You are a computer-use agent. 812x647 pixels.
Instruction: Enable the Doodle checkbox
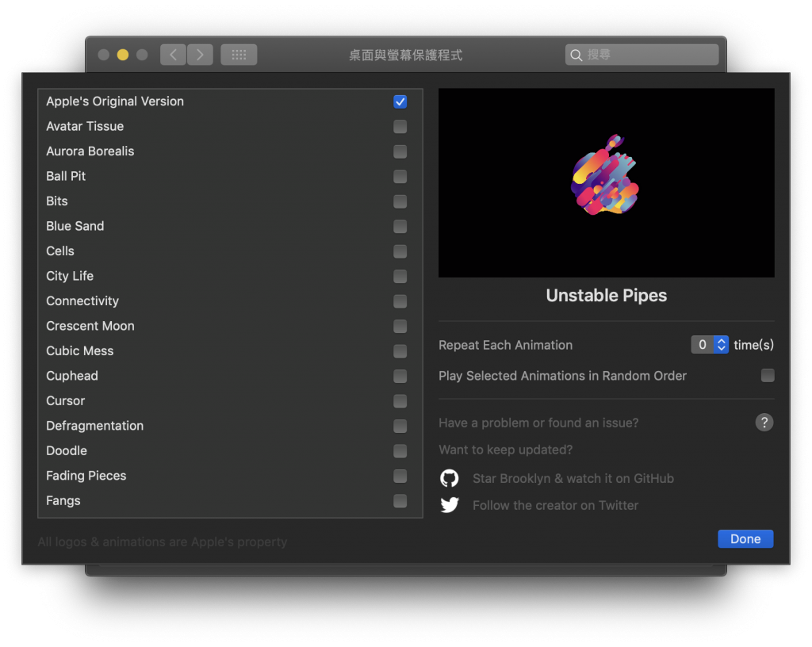click(x=400, y=451)
